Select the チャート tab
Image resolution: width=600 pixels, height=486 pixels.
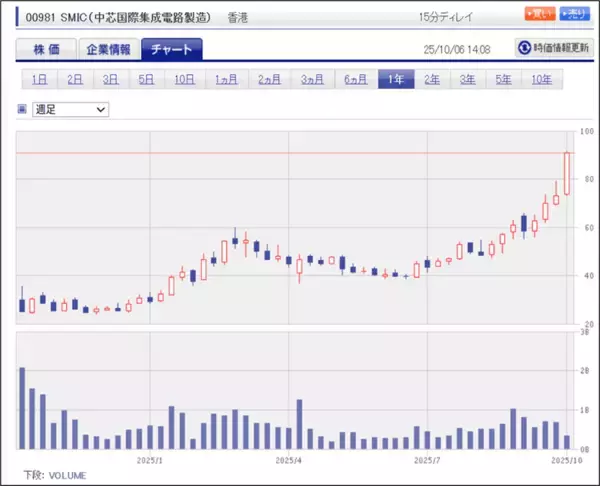pos(171,48)
